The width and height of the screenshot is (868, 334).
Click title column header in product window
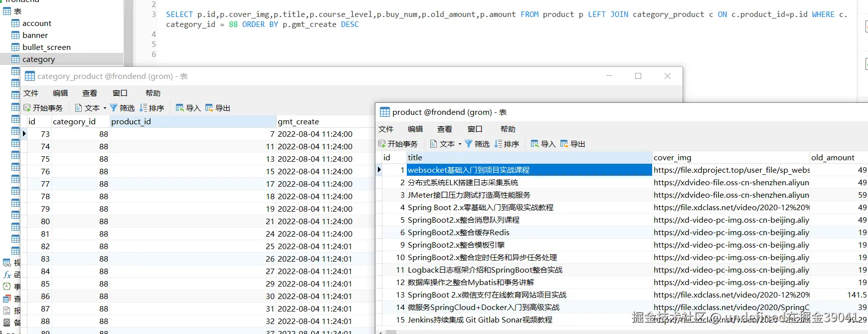pos(529,158)
